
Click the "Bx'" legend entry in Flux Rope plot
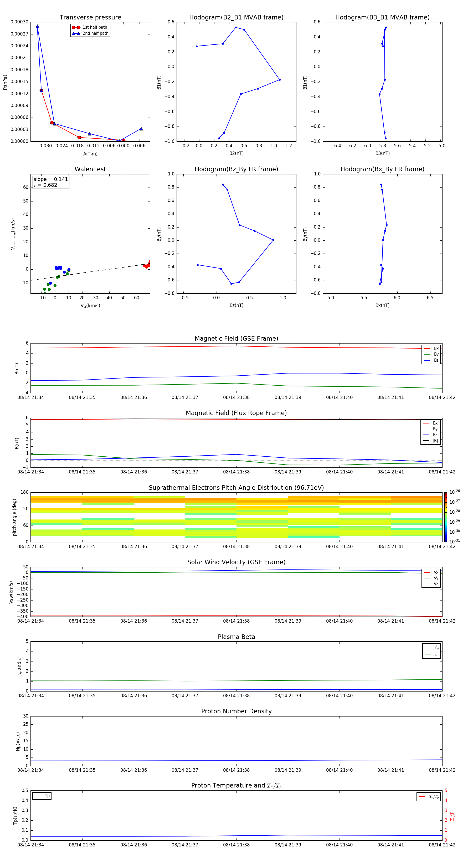(x=431, y=423)
